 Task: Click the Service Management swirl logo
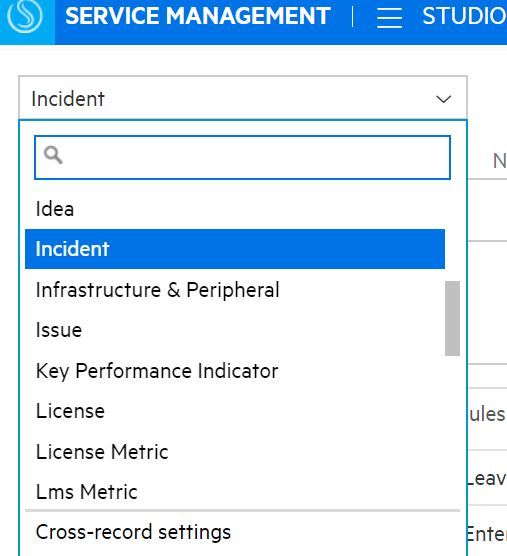click(x=25, y=16)
